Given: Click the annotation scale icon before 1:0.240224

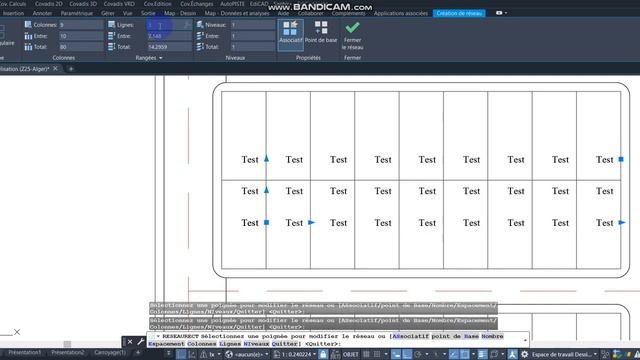Looking at the screenshot, I should coord(277,354).
